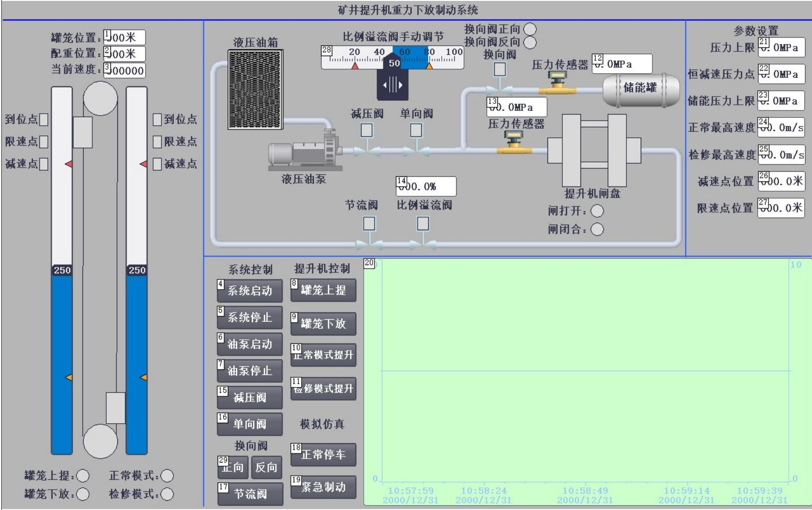
Task: Click the orange marker on the left shaft
Action: click(x=69, y=377)
